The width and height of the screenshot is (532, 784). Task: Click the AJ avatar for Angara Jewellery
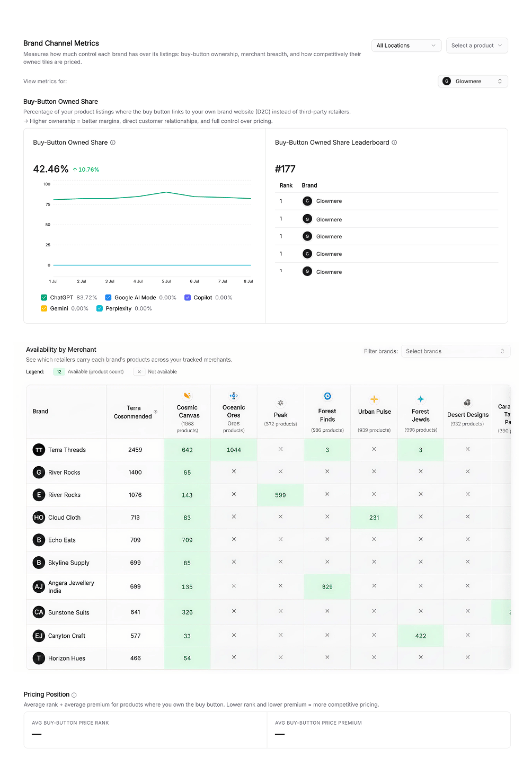click(x=39, y=586)
